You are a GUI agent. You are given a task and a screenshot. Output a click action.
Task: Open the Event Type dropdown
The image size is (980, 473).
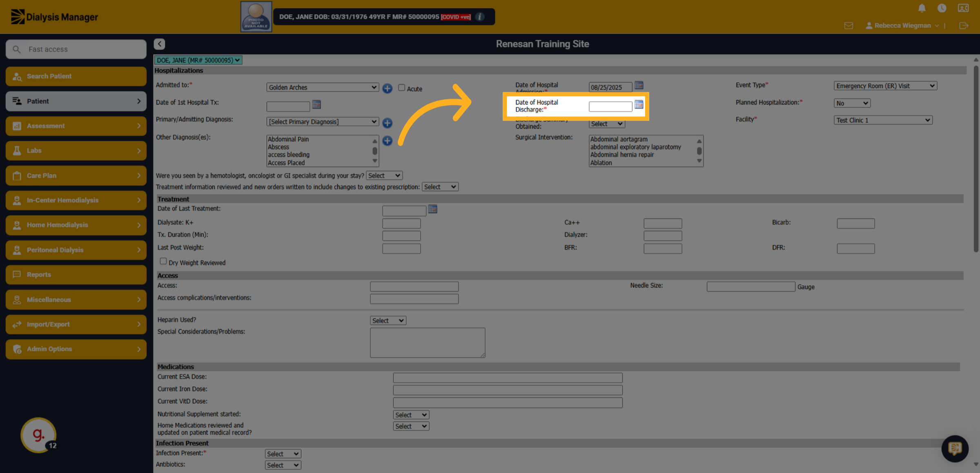click(x=885, y=86)
